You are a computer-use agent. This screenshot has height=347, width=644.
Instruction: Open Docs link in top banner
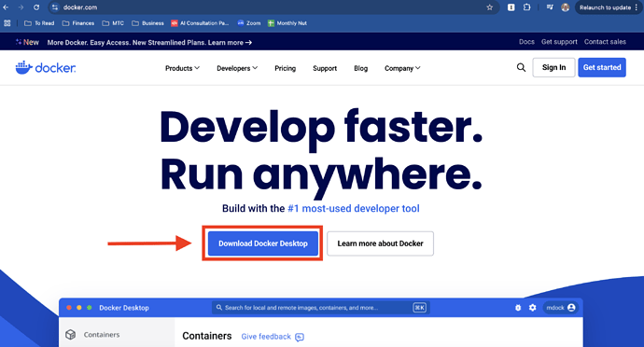point(526,42)
